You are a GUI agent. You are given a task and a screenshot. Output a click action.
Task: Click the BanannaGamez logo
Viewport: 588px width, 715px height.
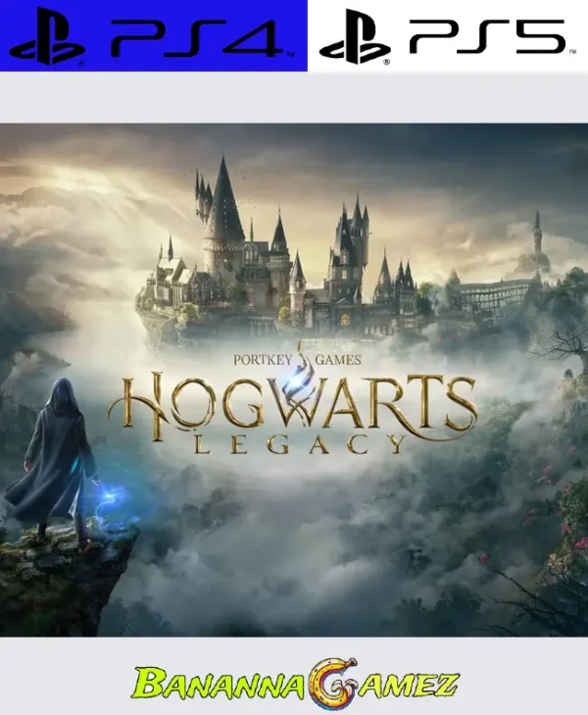[x=295, y=685]
